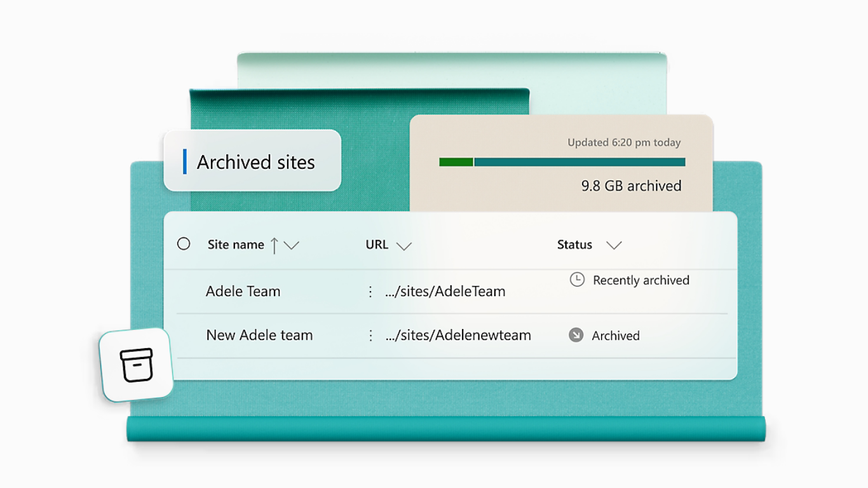This screenshot has width=868, height=488.
Task: Open the .../sites/Adelenewteam link
Action: point(458,335)
